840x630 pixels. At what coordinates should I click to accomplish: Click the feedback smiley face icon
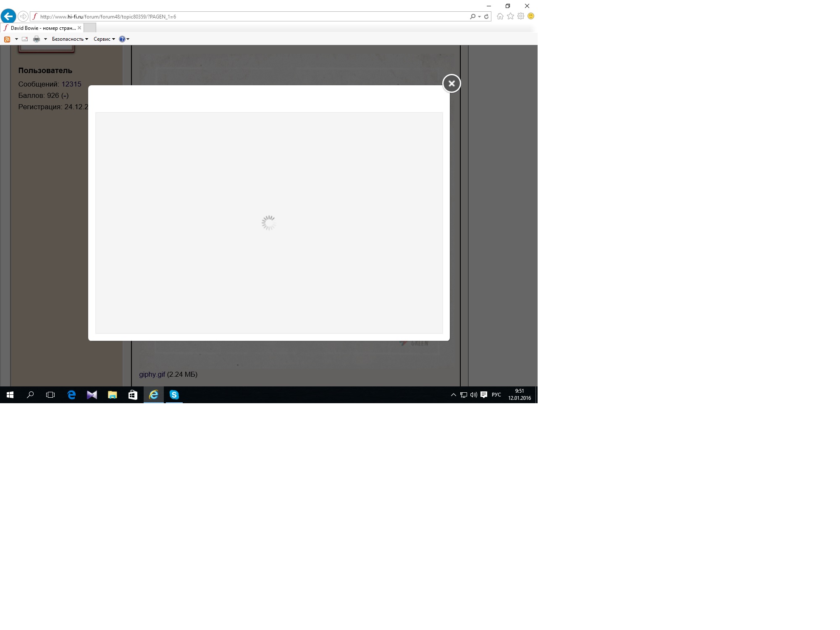point(531,16)
